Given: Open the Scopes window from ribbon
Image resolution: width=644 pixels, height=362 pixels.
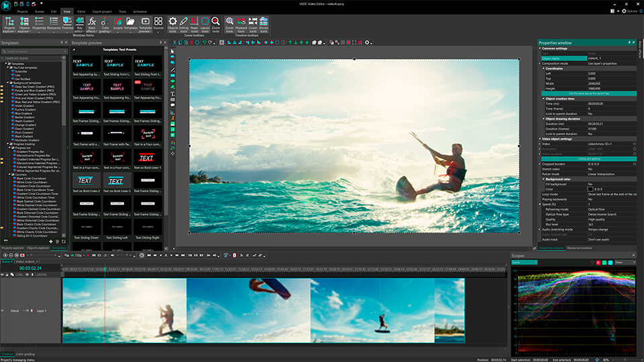Looking at the screenshot, I should point(118,22).
